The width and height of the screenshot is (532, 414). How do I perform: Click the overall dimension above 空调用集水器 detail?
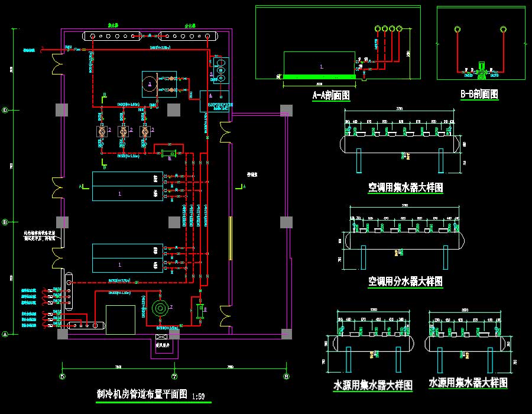400,109
